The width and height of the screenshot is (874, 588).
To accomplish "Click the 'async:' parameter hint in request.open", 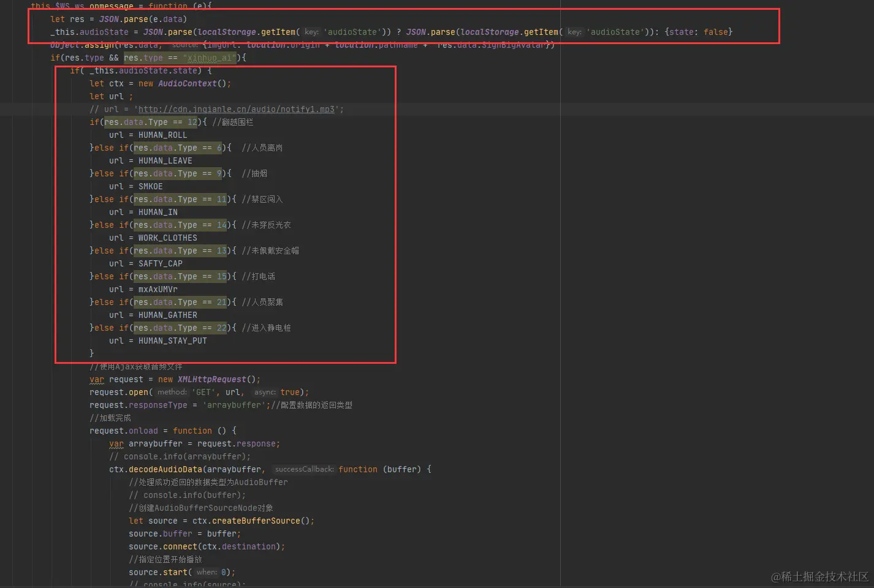I will [265, 392].
